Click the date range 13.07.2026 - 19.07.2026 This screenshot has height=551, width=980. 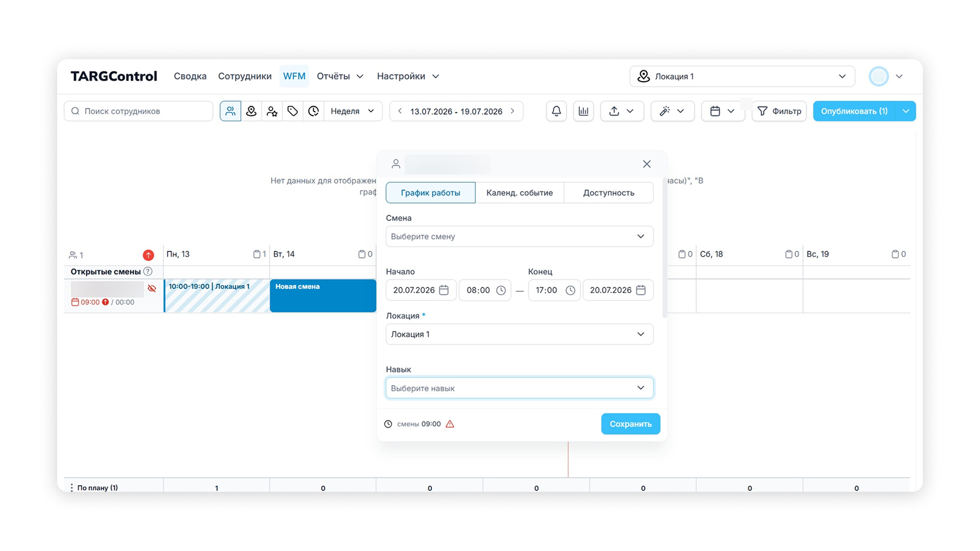(x=456, y=111)
